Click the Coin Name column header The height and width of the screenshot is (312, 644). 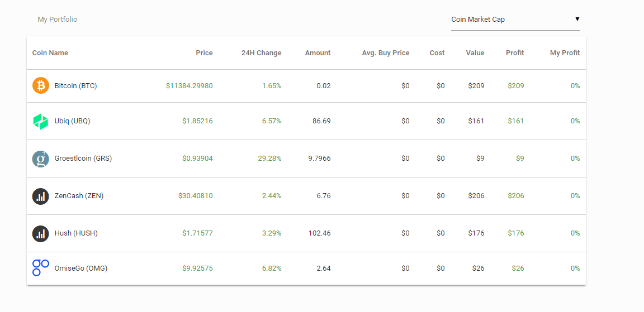50,53
